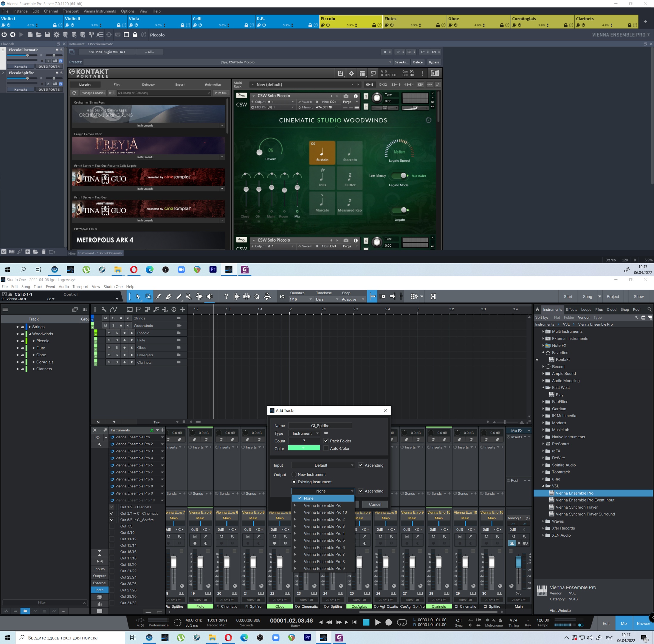Toggle the Pack Folder checkbox
654x644 pixels.
(326, 441)
